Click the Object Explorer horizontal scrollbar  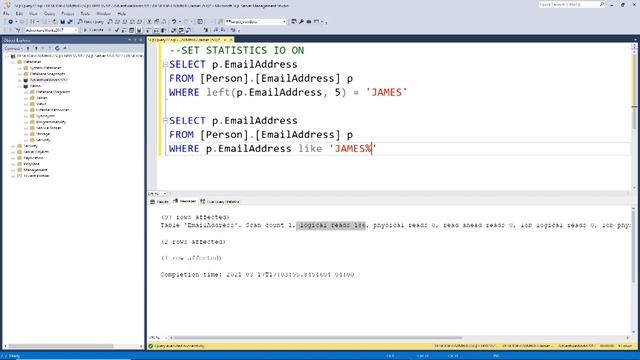[x=61, y=346]
